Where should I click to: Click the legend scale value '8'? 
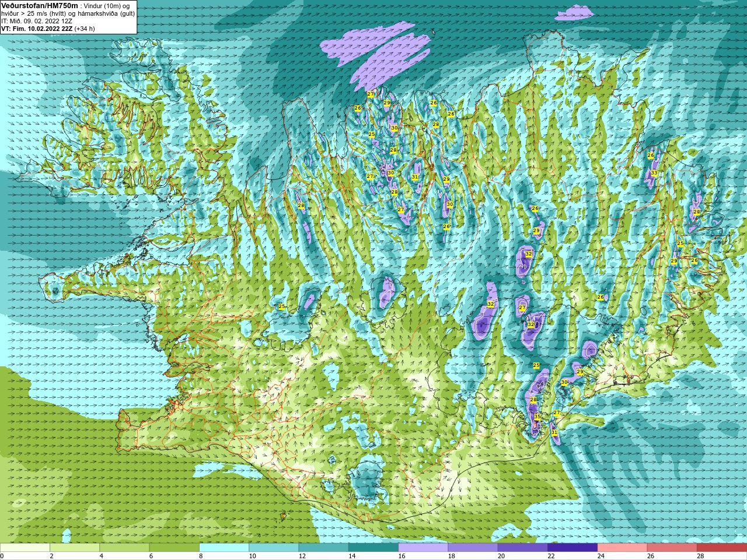pyautogui.click(x=201, y=556)
